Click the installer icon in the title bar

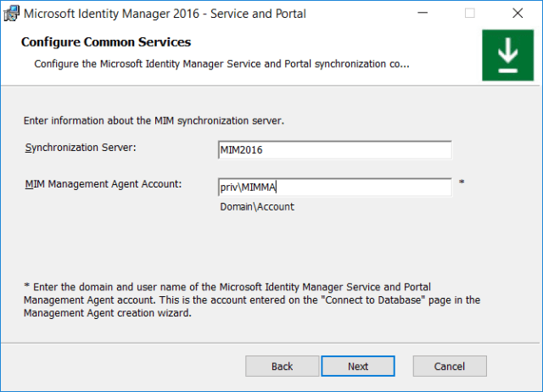11,14
